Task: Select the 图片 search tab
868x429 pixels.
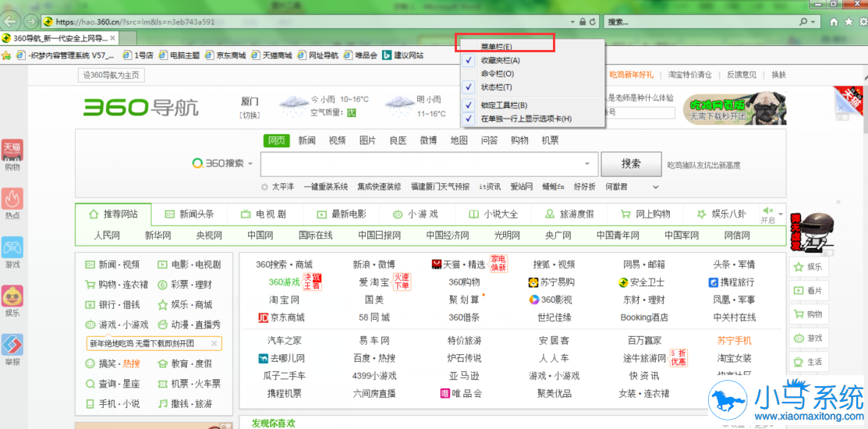Action: (367, 140)
